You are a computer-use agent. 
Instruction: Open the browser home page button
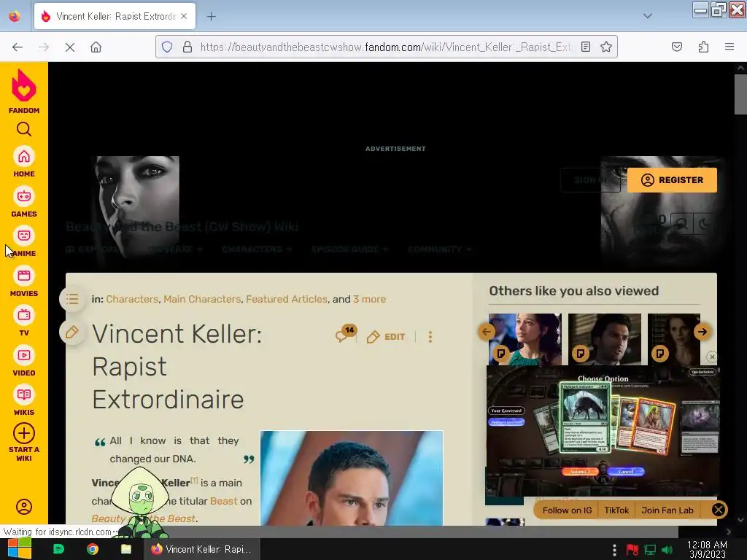[96, 47]
